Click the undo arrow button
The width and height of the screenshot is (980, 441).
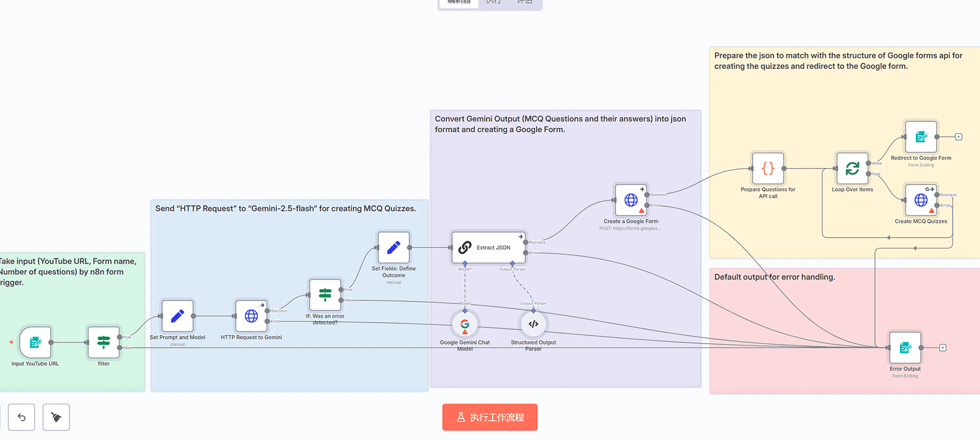[x=22, y=417]
